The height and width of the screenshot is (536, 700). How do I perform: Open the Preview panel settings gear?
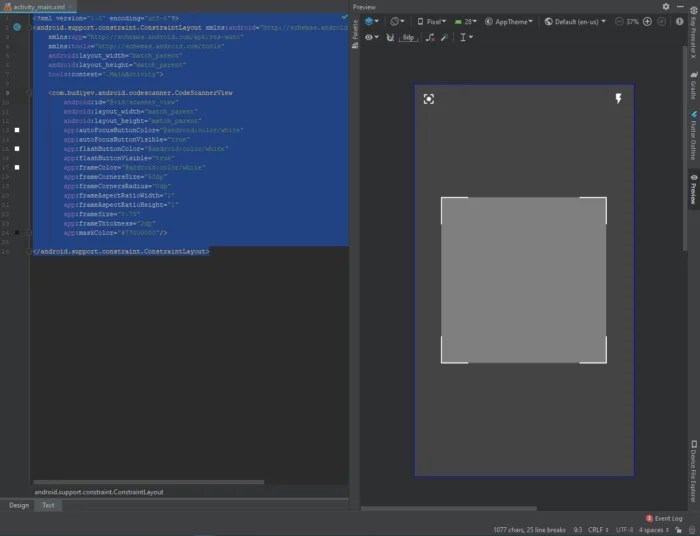click(666, 7)
